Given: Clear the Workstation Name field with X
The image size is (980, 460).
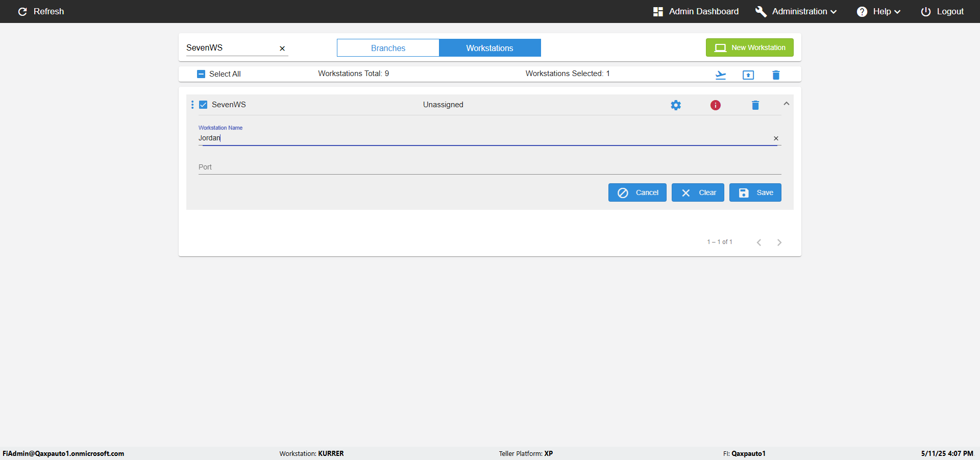Looking at the screenshot, I should pyautogui.click(x=776, y=138).
